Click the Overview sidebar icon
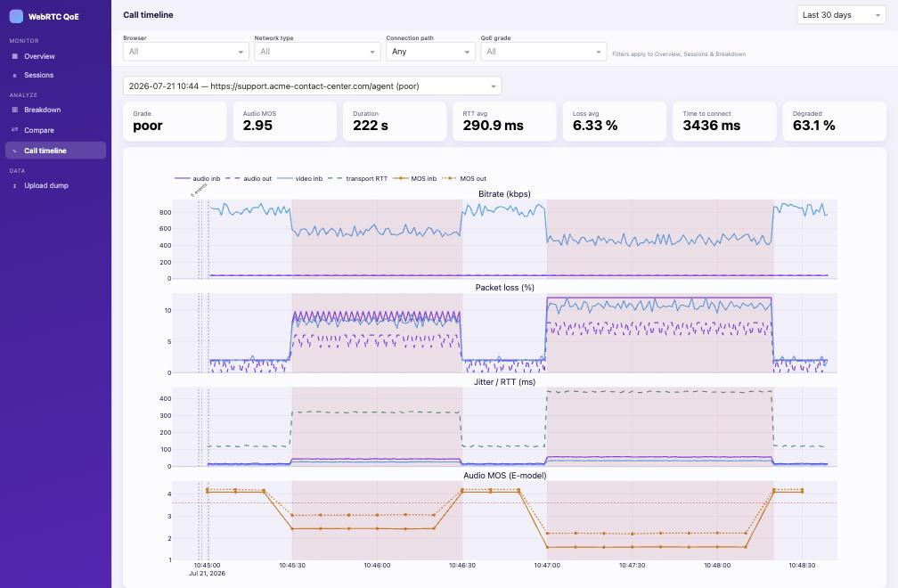 tap(15, 56)
